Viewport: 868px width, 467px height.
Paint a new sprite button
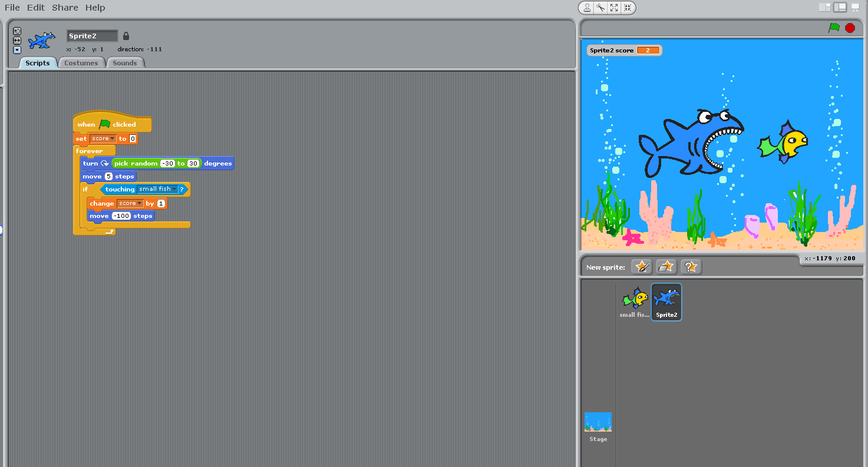(x=641, y=267)
